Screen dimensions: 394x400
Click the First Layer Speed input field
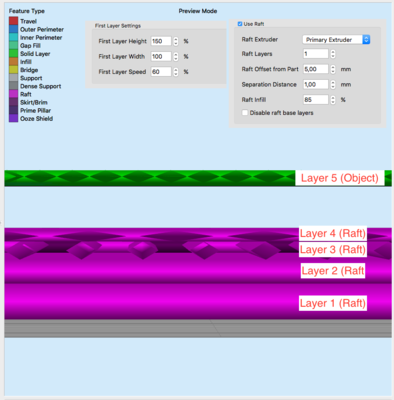161,72
